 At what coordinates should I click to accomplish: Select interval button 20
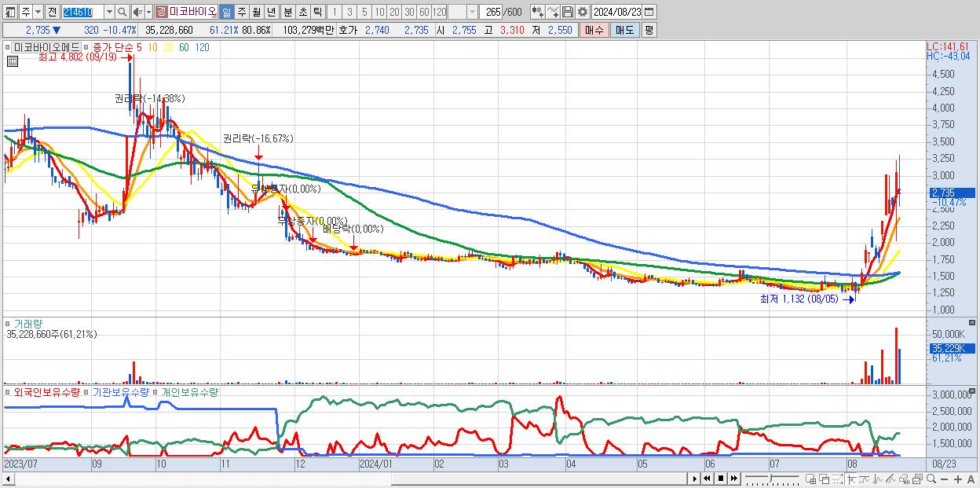click(394, 13)
